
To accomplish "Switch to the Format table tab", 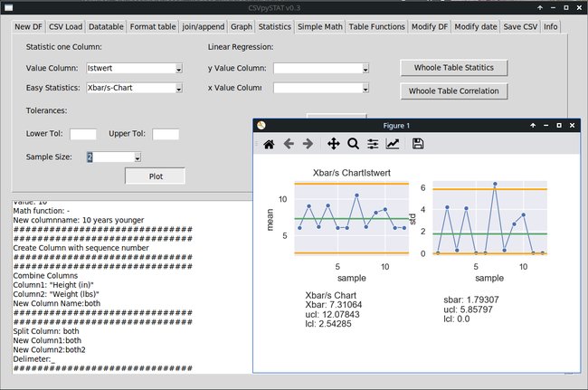I will pos(153,26).
